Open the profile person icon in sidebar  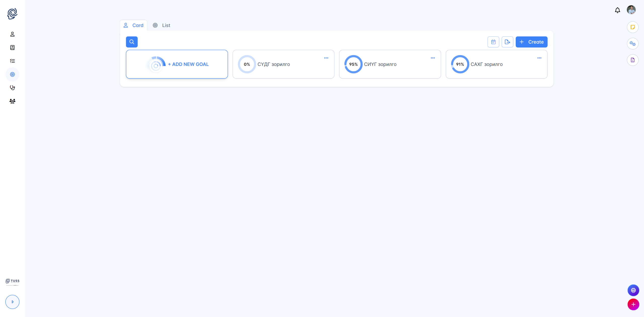[x=12, y=34]
